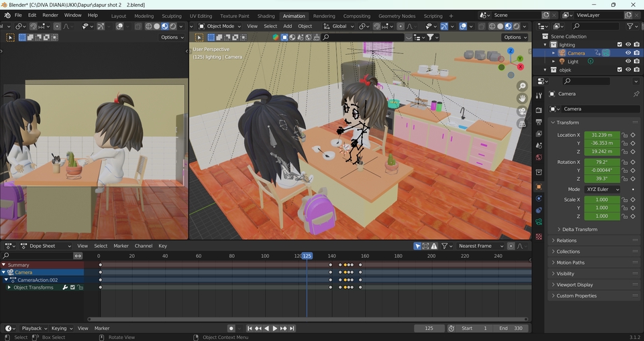Open the Playback popover

[34, 328]
